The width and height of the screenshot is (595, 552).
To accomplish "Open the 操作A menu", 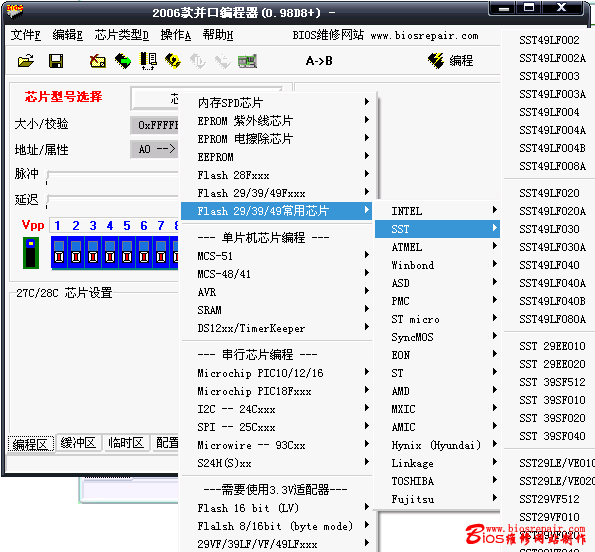I will (x=175, y=35).
